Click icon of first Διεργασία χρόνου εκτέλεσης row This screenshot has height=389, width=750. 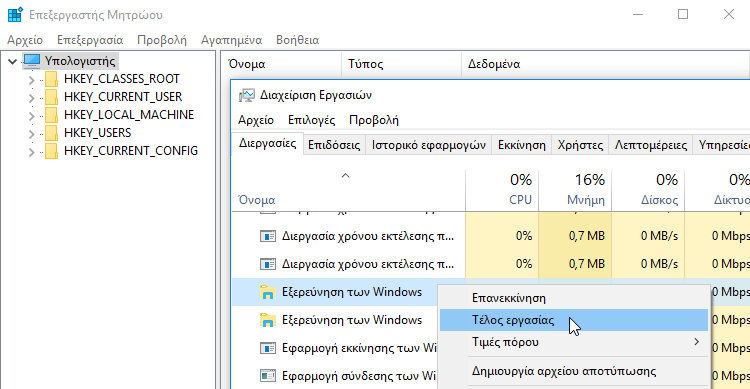pos(268,236)
